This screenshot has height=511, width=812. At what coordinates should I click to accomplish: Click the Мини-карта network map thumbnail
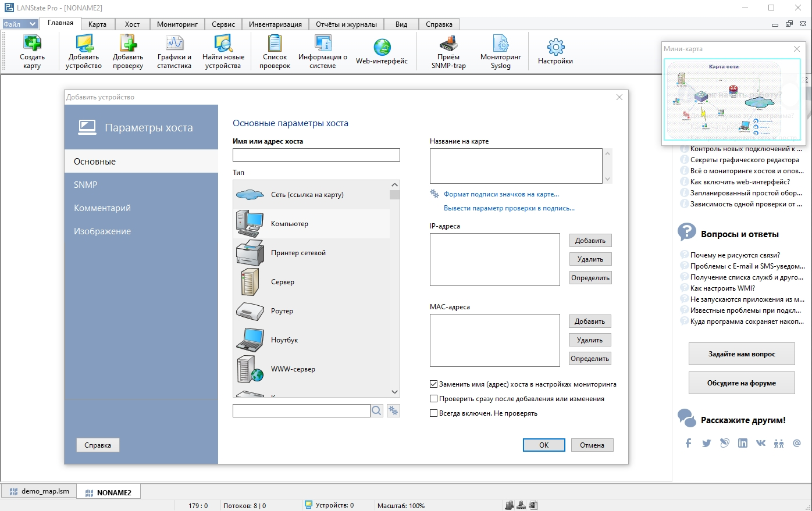[x=732, y=99]
